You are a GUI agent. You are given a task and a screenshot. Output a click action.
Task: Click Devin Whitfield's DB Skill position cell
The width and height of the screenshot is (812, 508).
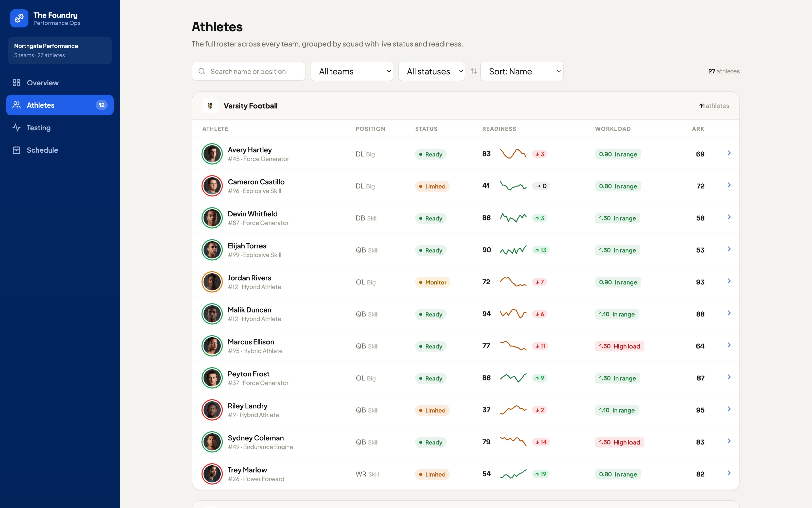click(x=366, y=218)
